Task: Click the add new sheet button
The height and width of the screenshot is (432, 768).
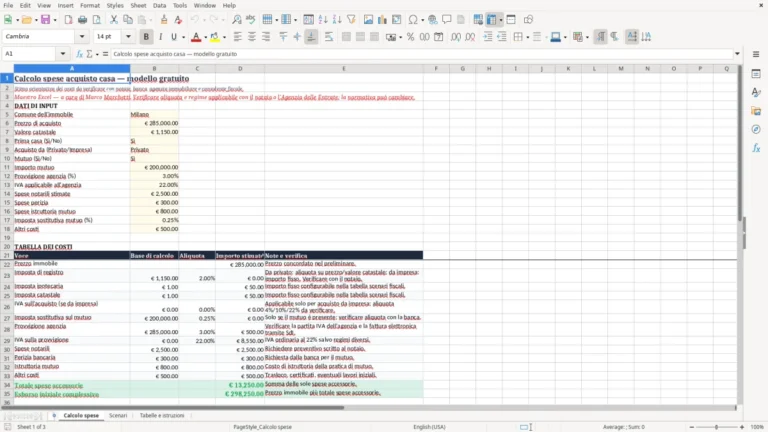Action: (53, 415)
